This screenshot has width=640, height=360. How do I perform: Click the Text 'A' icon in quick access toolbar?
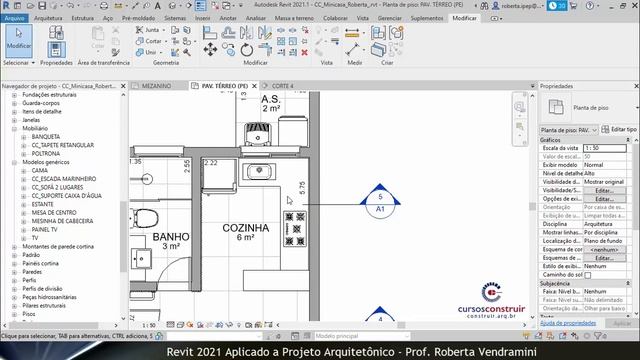coord(158,6)
